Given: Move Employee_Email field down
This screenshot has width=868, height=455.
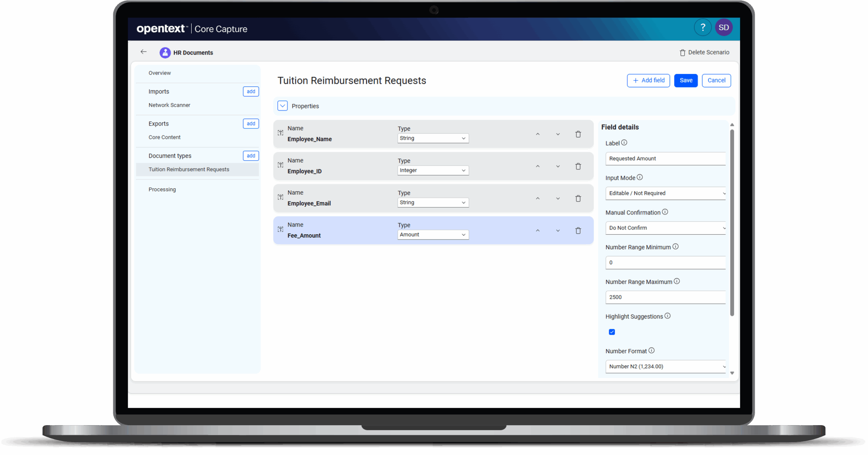Looking at the screenshot, I should click(558, 199).
